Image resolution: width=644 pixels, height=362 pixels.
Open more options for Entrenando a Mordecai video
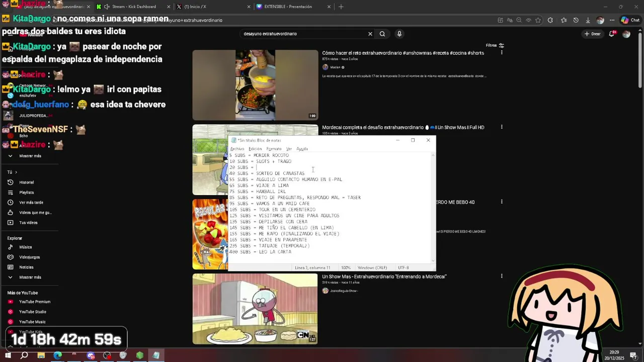[502, 276]
